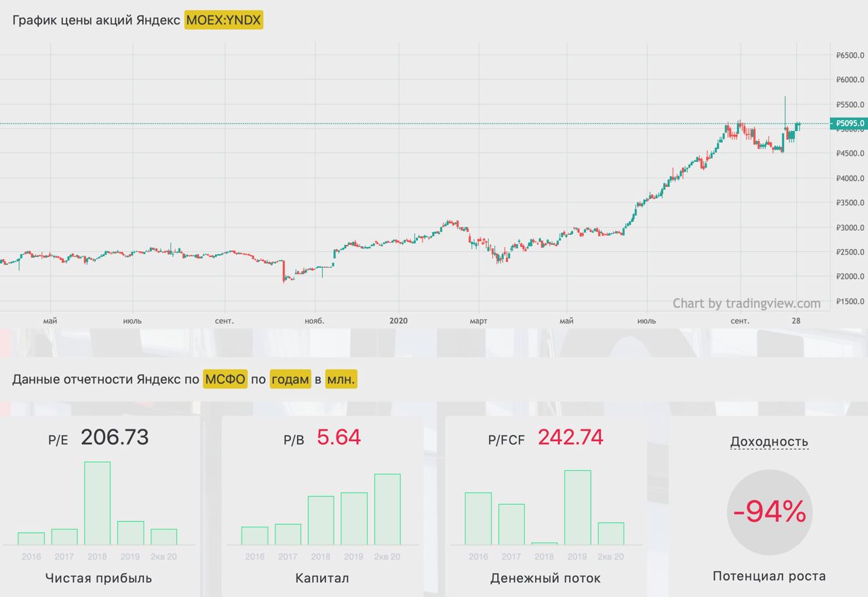Click the Доходность underlined link
868x597 pixels.
click(769, 442)
